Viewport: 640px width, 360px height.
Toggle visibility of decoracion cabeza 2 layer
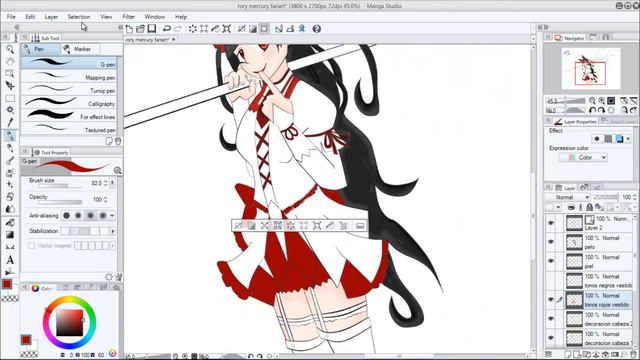point(551,319)
